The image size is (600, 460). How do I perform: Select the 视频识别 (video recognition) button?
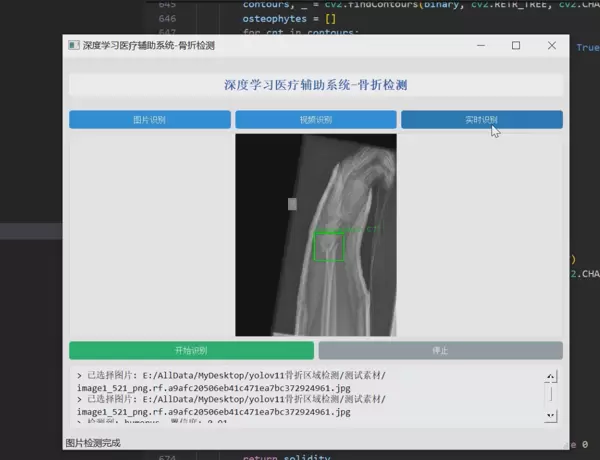[x=316, y=120]
